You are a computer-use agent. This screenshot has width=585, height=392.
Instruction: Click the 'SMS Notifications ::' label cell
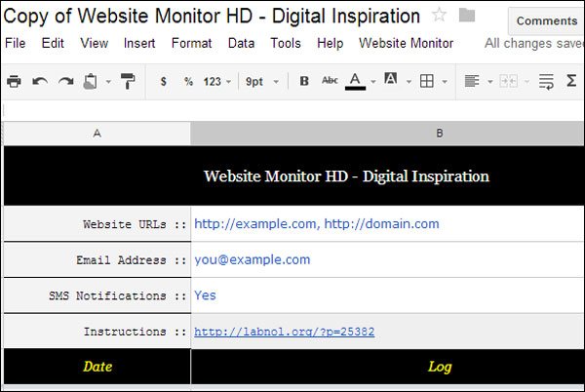coord(97,295)
